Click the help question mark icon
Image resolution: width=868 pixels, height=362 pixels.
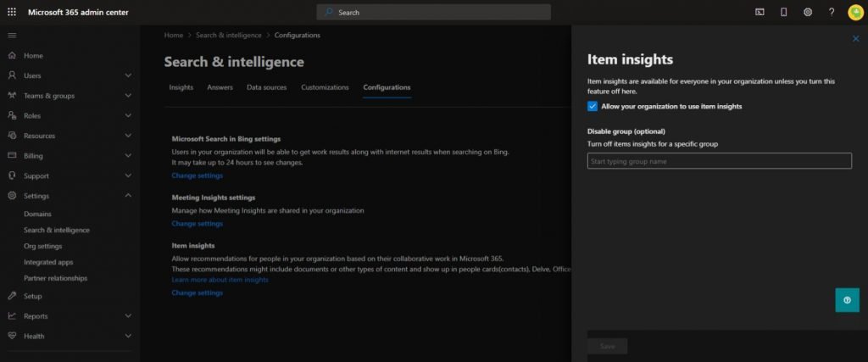coord(832,12)
